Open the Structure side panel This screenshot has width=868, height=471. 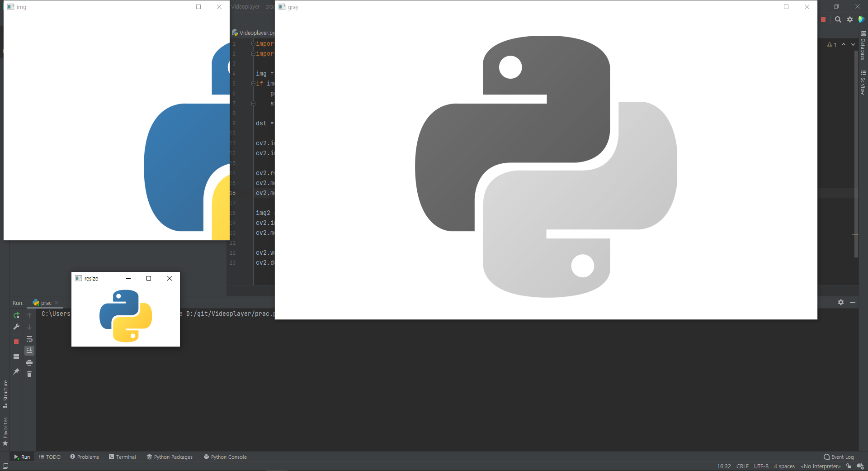click(x=5, y=394)
